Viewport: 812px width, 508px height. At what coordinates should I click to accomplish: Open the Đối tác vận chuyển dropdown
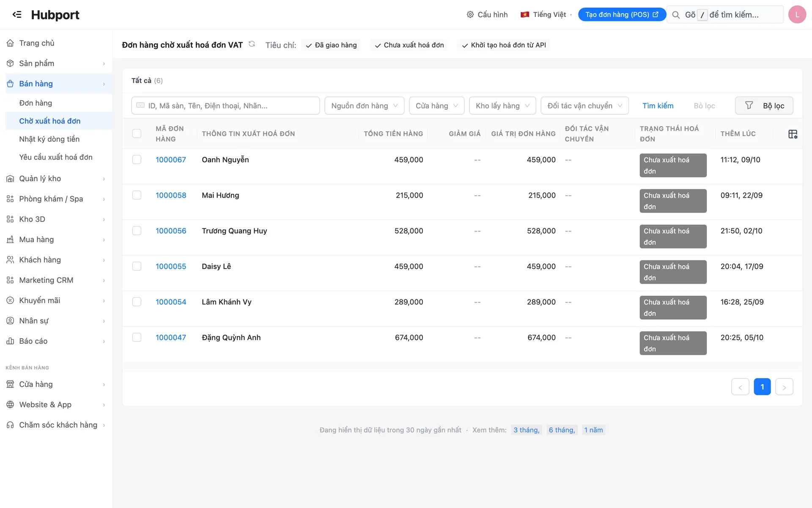(584, 106)
